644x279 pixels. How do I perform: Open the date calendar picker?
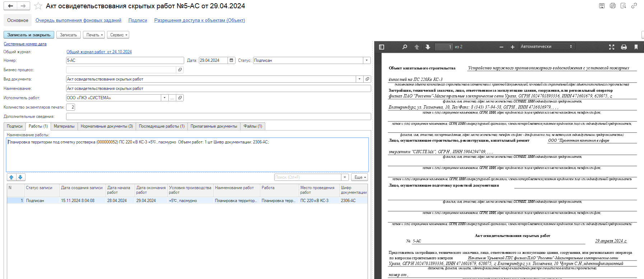click(x=232, y=60)
